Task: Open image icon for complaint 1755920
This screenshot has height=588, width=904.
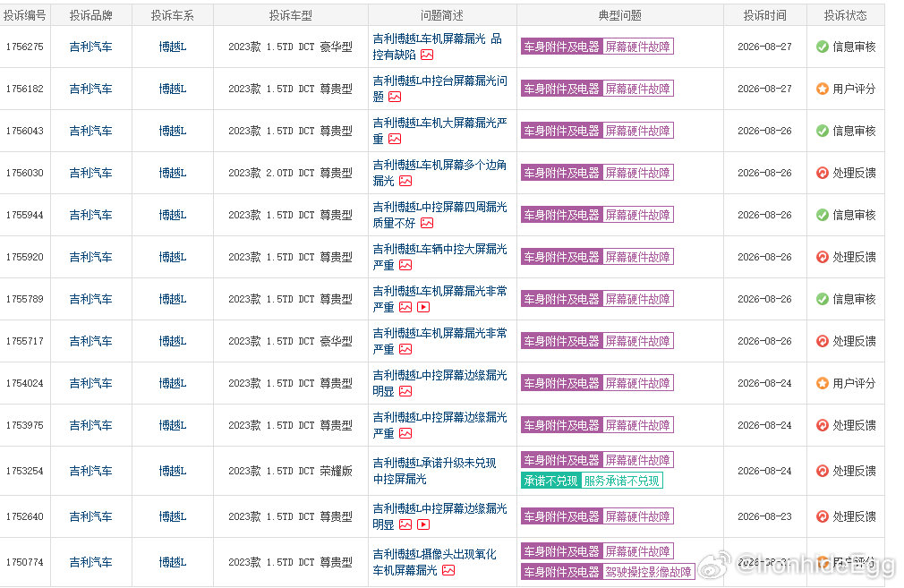Action: point(405,265)
